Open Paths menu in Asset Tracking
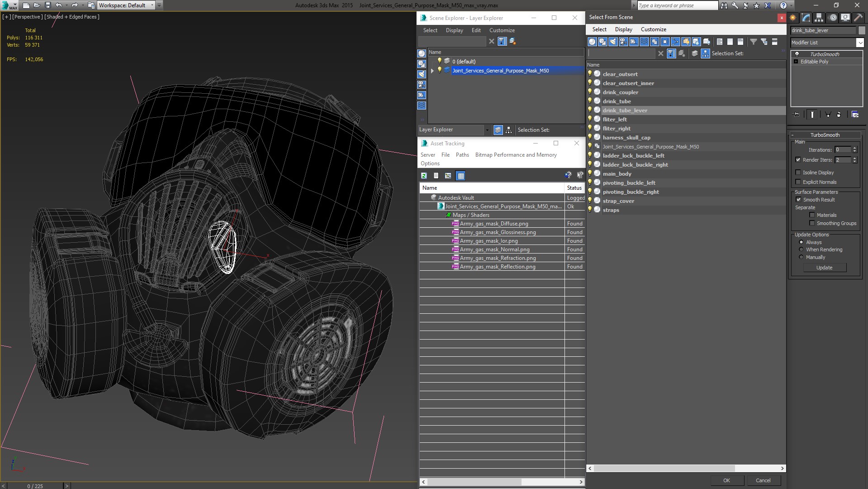The image size is (868, 489). click(462, 155)
